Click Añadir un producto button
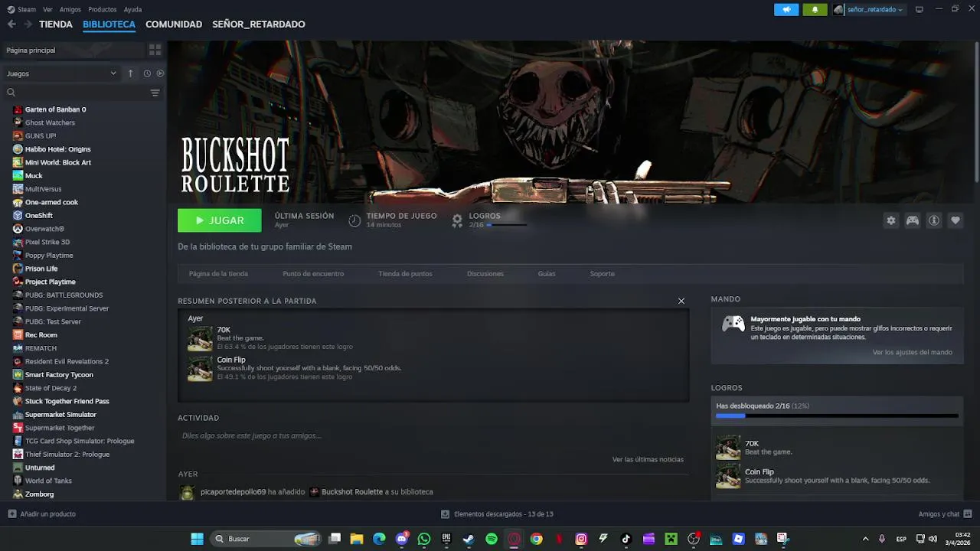Screen dimensions: 980x551 [41, 514]
